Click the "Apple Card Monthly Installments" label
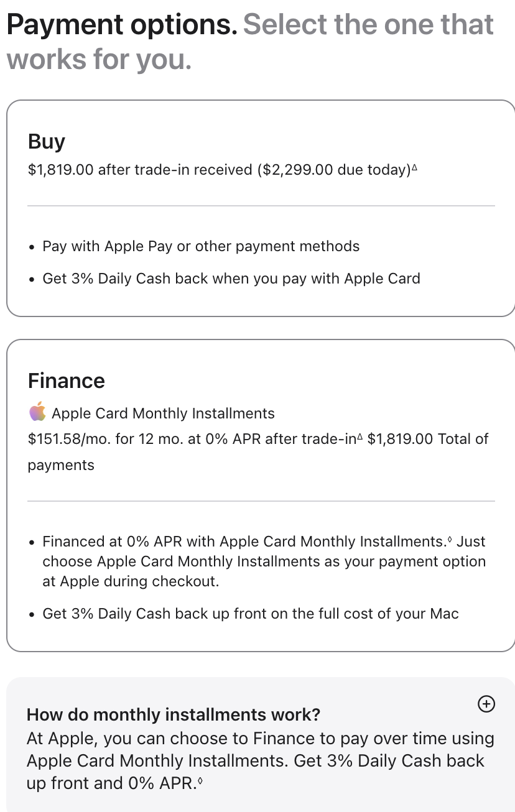The image size is (515, 812). click(163, 413)
